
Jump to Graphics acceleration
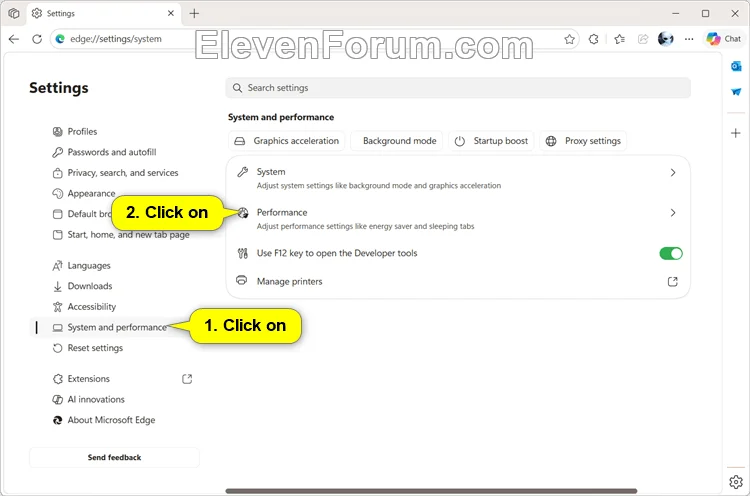287,141
